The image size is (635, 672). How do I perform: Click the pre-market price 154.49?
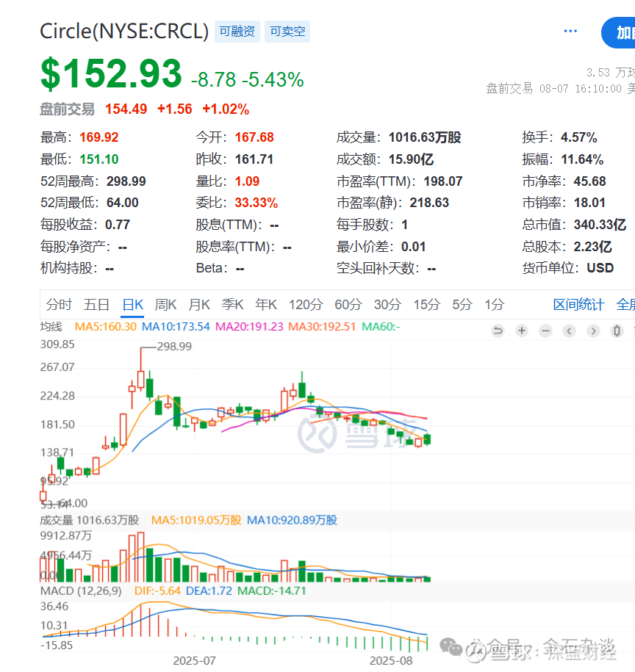126,109
